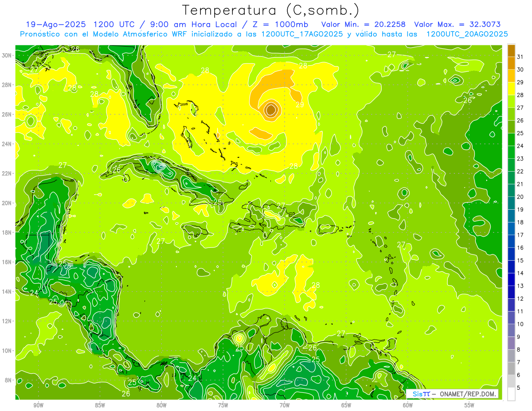
Task: Click the color scale label 10
Action: click(520, 324)
